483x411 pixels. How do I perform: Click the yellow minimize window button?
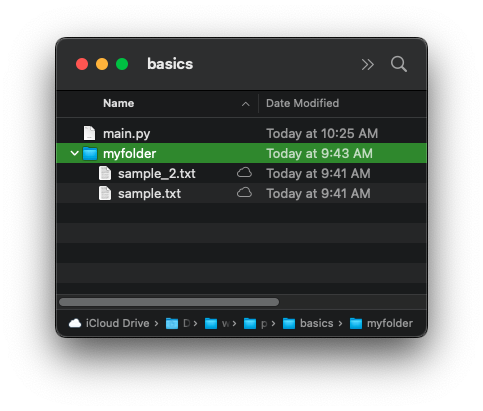102,64
